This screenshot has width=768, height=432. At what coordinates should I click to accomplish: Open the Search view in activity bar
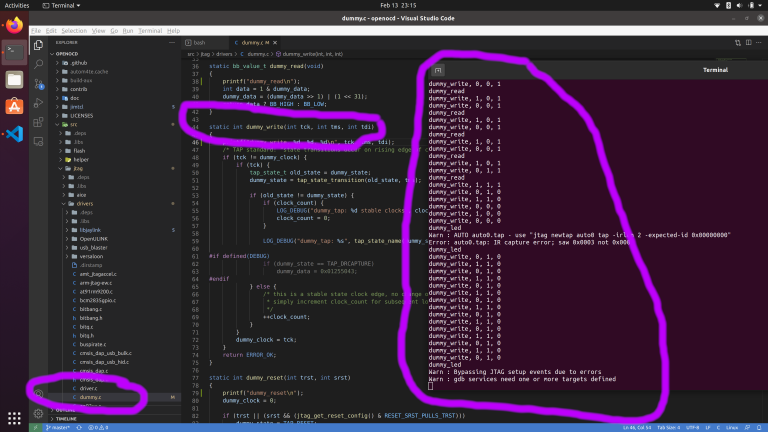coord(38,64)
